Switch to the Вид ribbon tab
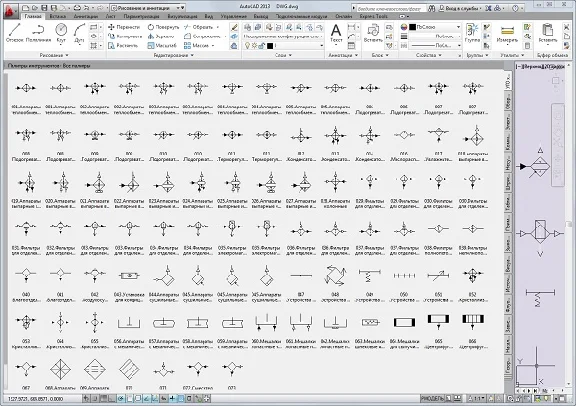The image size is (576, 406). tap(209, 16)
